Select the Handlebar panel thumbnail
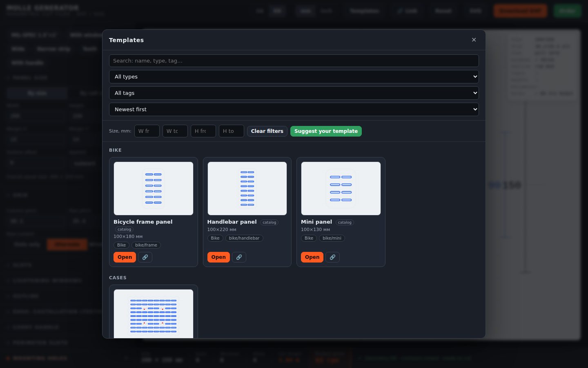The width and height of the screenshot is (588, 368). (x=247, y=188)
